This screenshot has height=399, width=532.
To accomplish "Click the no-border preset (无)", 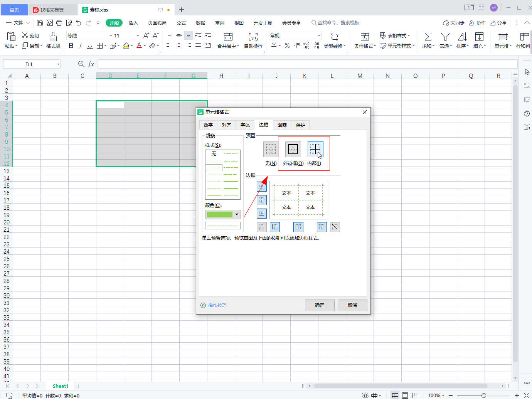I will (271, 149).
